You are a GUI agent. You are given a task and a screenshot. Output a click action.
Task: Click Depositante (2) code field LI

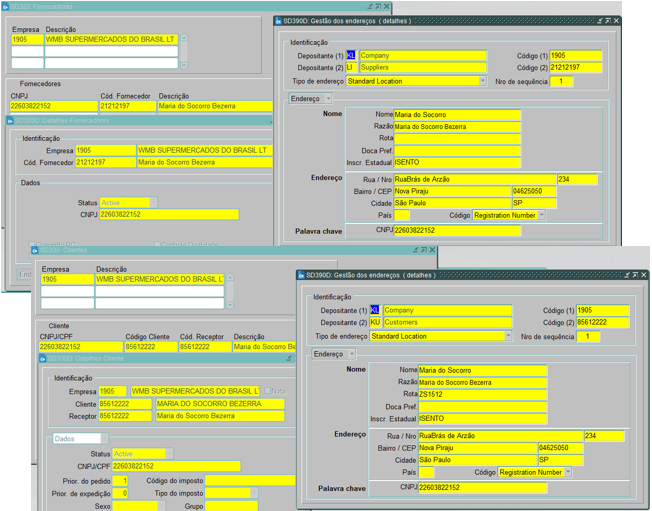tap(351, 67)
